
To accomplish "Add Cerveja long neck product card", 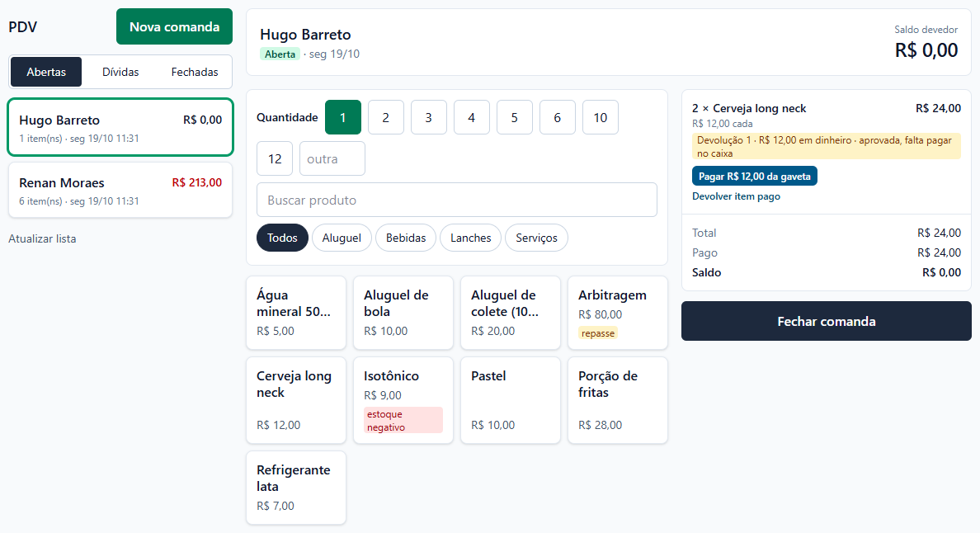I will (x=296, y=400).
